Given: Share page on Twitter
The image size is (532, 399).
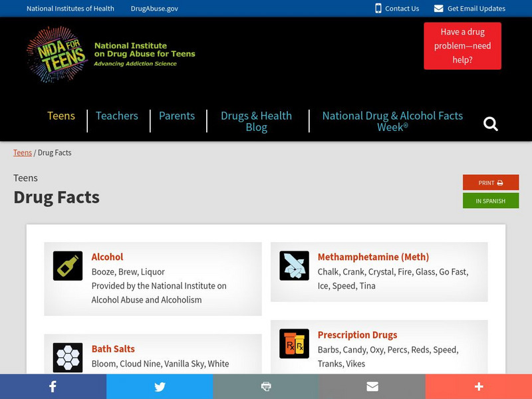Looking at the screenshot, I should (x=160, y=386).
